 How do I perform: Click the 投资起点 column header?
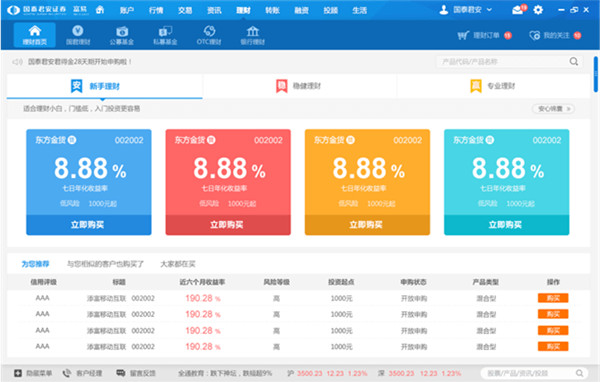(x=341, y=282)
